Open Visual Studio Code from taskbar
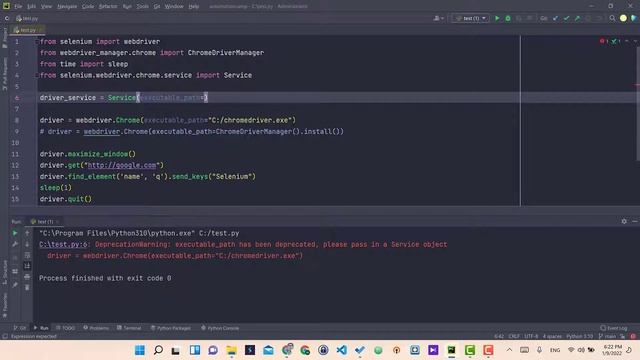The height and width of the screenshot is (360, 640). point(342,350)
